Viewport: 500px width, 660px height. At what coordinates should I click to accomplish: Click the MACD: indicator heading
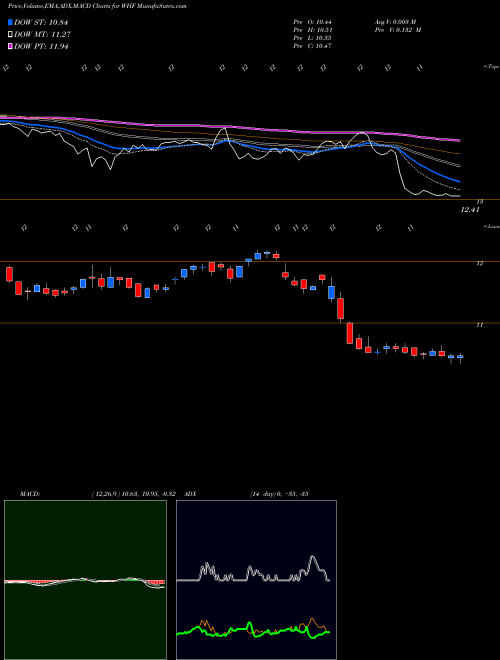coord(29,494)
